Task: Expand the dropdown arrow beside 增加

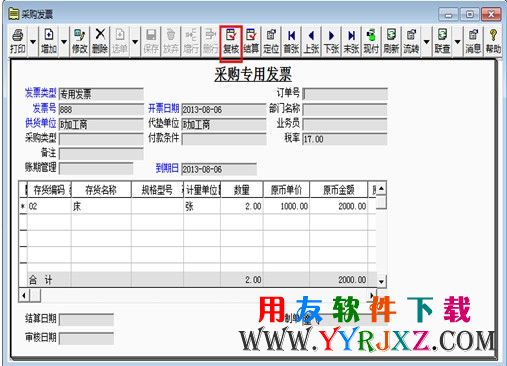Action: pos(64,42)
